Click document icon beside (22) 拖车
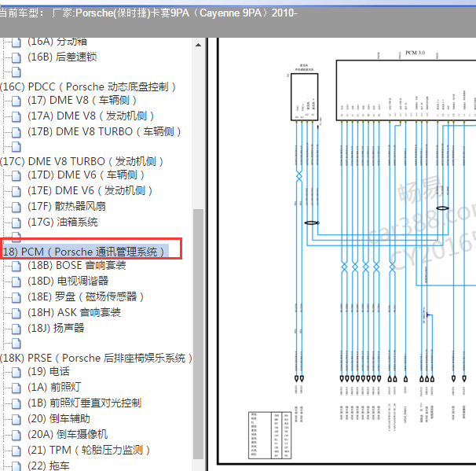476x471 pixels. (x=16, y=466)
